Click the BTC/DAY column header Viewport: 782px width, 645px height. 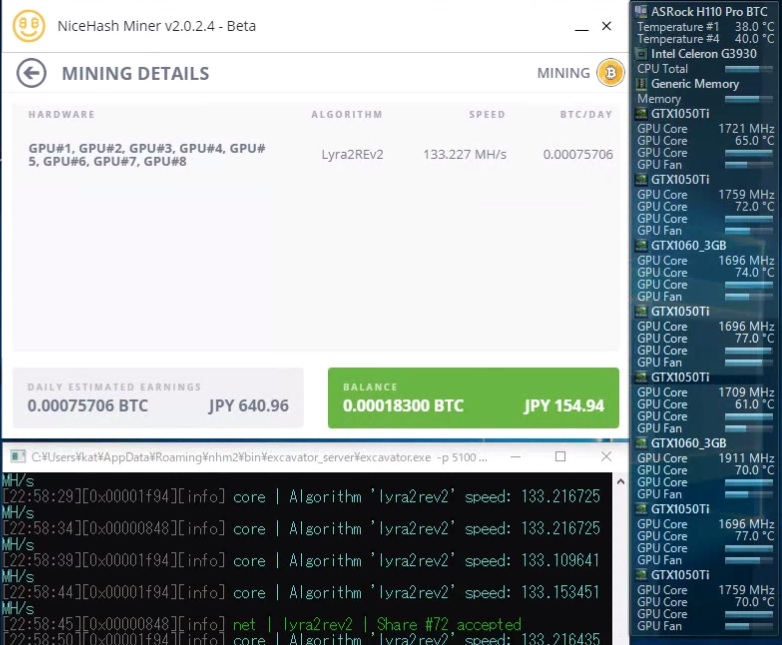[x=586, y=114]
